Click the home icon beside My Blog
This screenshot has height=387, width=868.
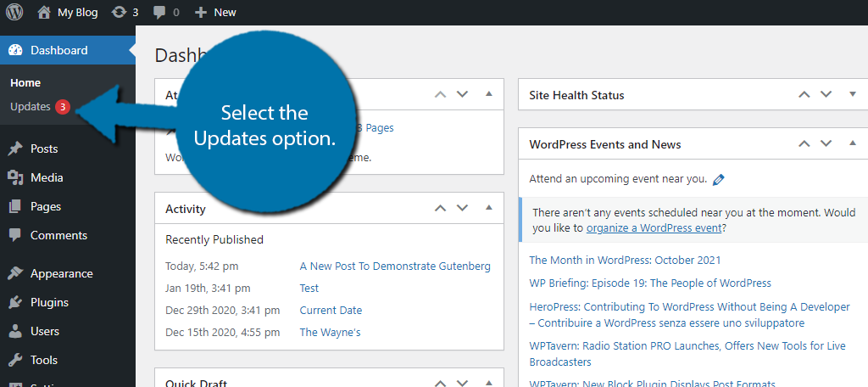click(x=44, y=12)
